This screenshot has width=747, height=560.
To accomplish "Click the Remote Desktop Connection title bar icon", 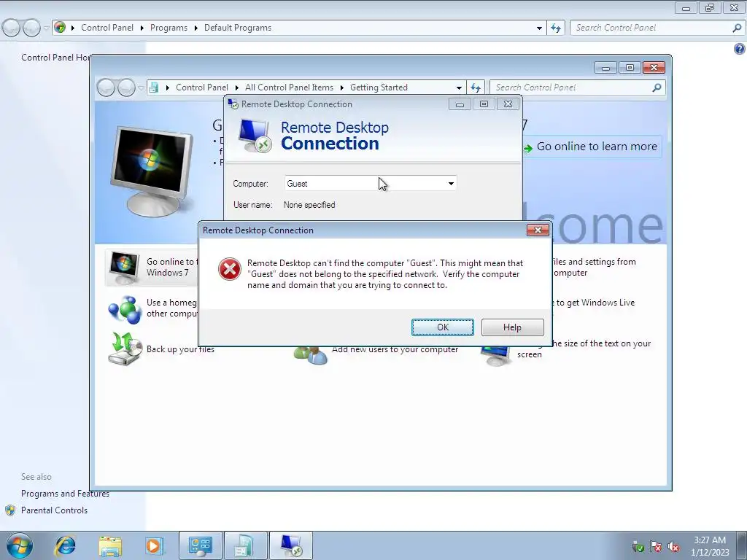I will (x=233, y=104).
